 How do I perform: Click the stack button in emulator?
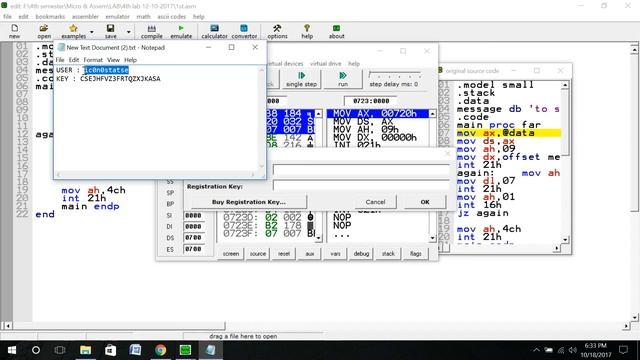388,253
